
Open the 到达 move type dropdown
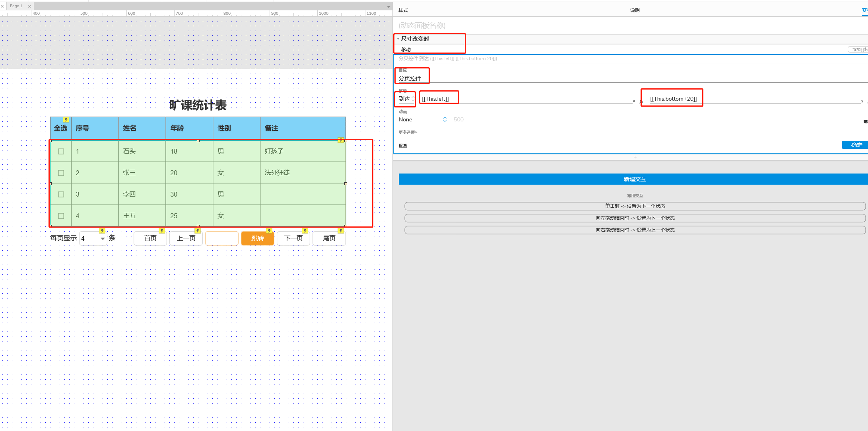(407, 99)
